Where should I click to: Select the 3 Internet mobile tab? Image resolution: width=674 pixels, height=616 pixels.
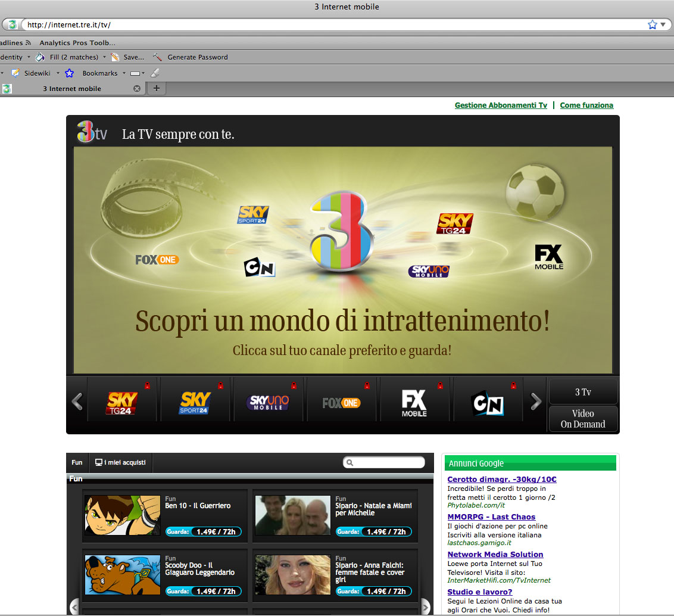pos(72,89)
